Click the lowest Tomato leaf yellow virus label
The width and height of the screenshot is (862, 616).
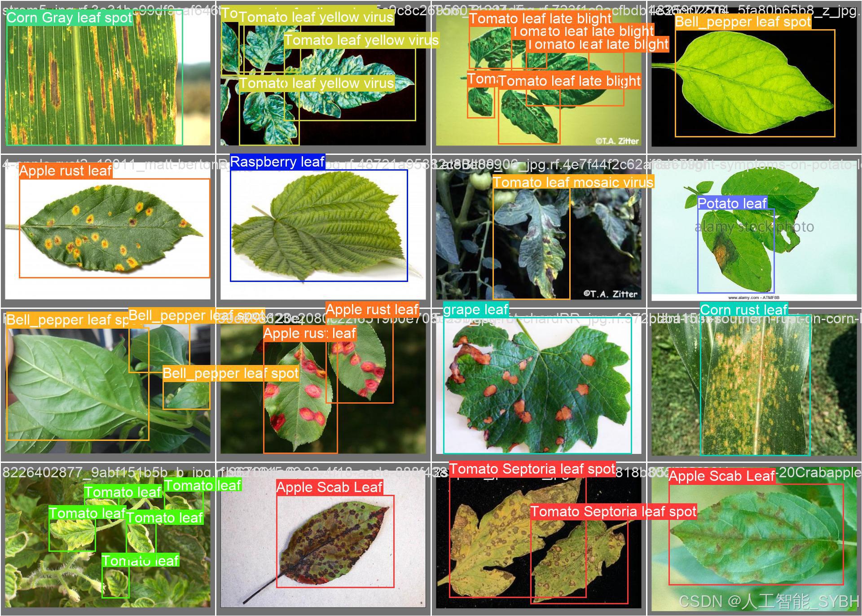coord(317,84)
